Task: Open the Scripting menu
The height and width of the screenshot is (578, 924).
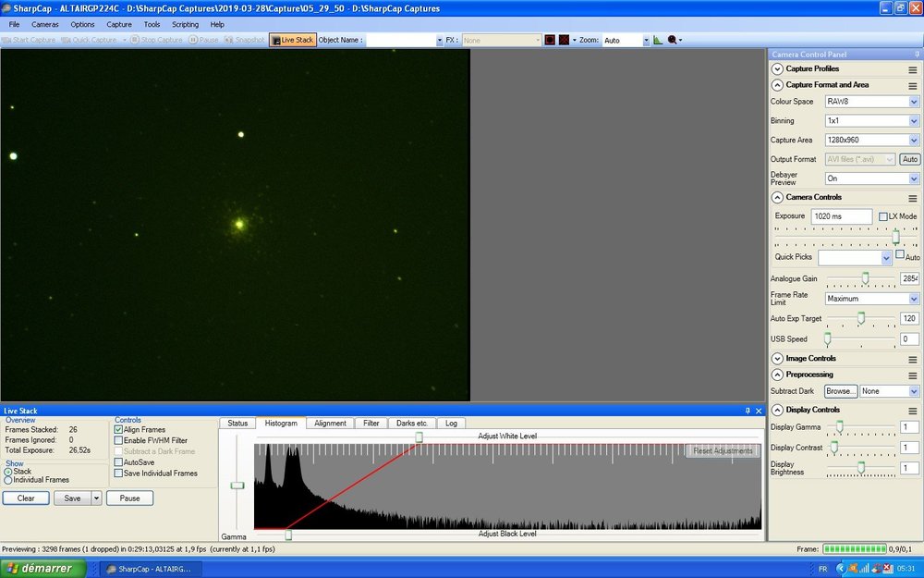Action: (x=185, y=24)
